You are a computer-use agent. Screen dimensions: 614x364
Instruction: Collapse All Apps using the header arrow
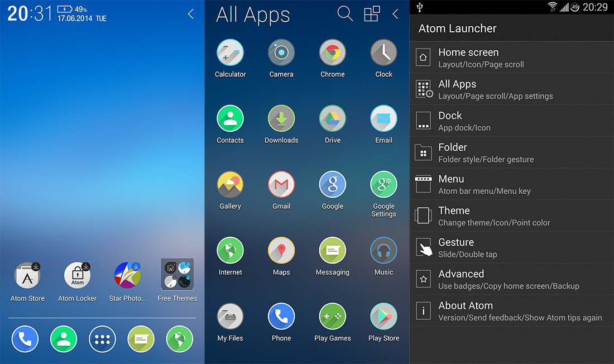[395, 14]
